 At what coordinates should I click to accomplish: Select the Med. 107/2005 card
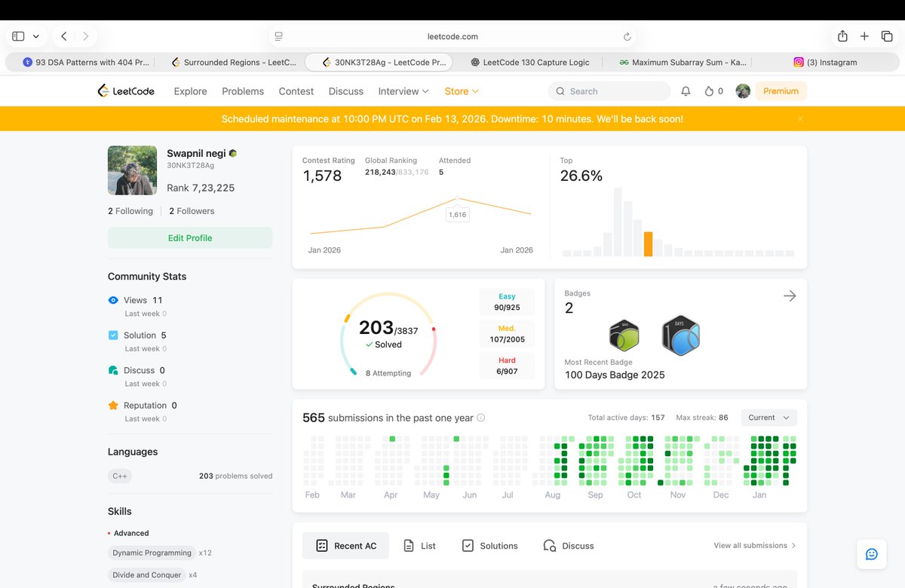(x=507, y=334)
